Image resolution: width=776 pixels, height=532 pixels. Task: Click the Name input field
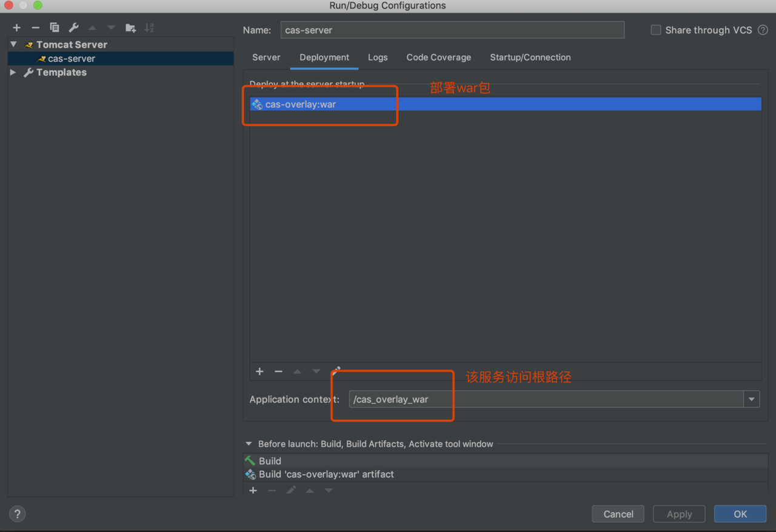[x=452, y=30]
